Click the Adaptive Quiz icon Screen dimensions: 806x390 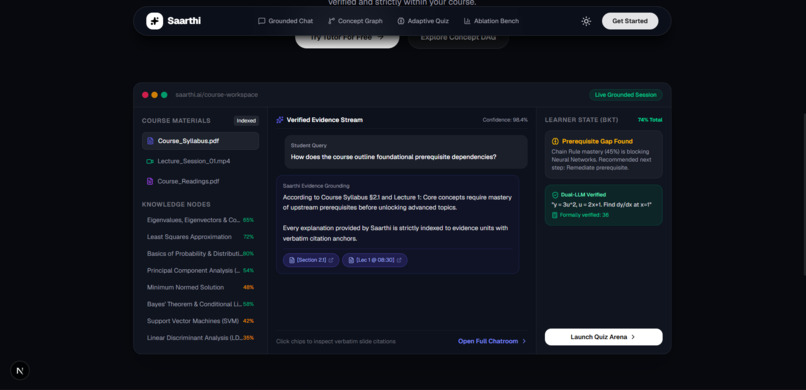[x=401, y=21]
